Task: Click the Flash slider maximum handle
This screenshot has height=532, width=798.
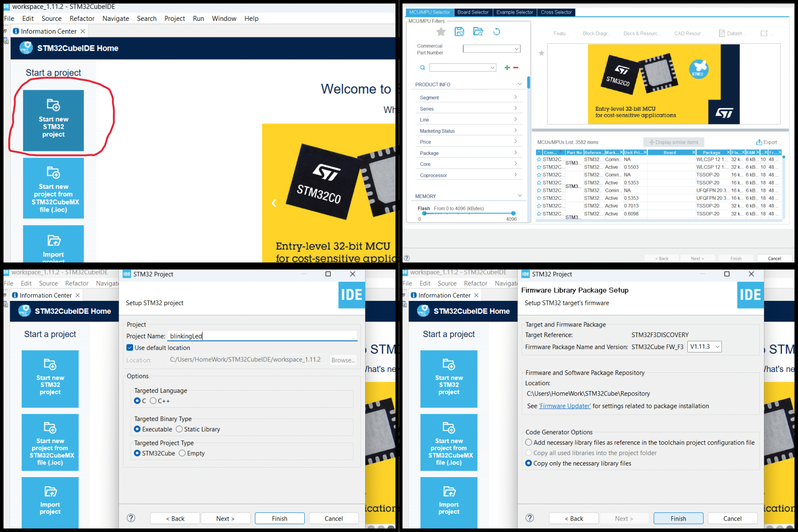Action: [513, 213]
